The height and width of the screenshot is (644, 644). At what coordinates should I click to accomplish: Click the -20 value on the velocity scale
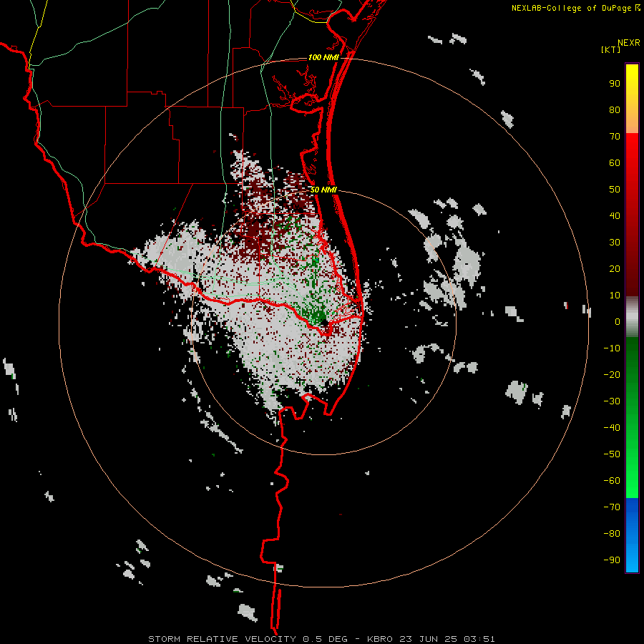[x=612, y=374]
